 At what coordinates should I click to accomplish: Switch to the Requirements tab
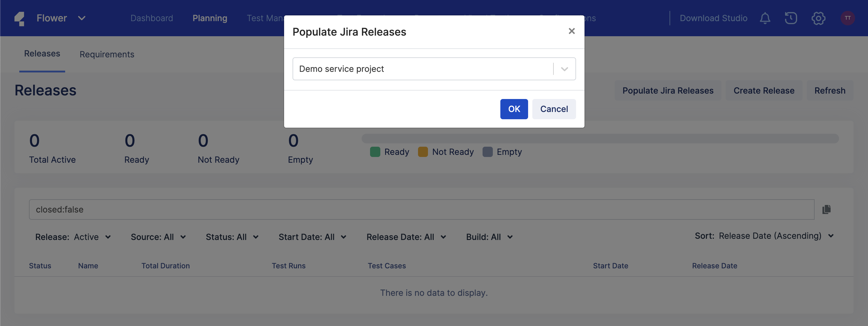pyautogui.click(x=107, y=54)
